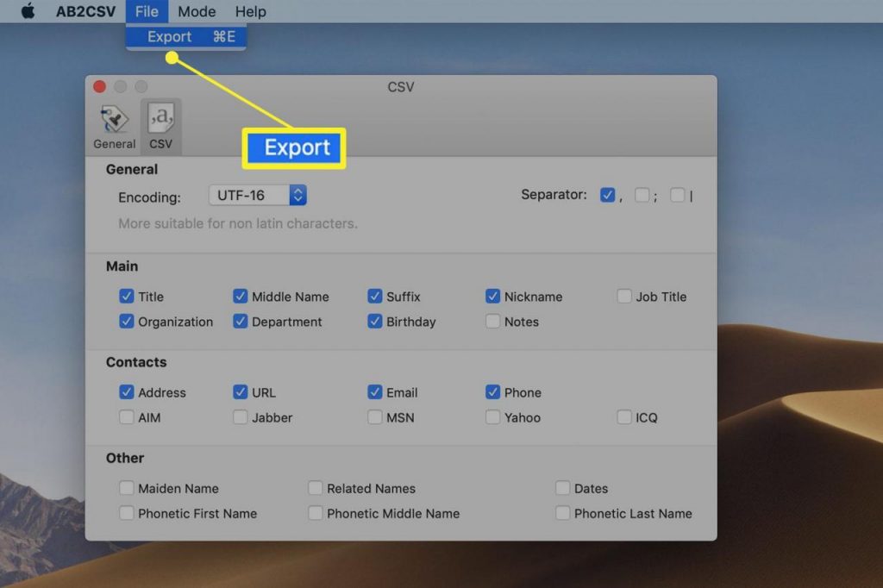Enable the pipe separator checkbox

(x=678, y=195)
